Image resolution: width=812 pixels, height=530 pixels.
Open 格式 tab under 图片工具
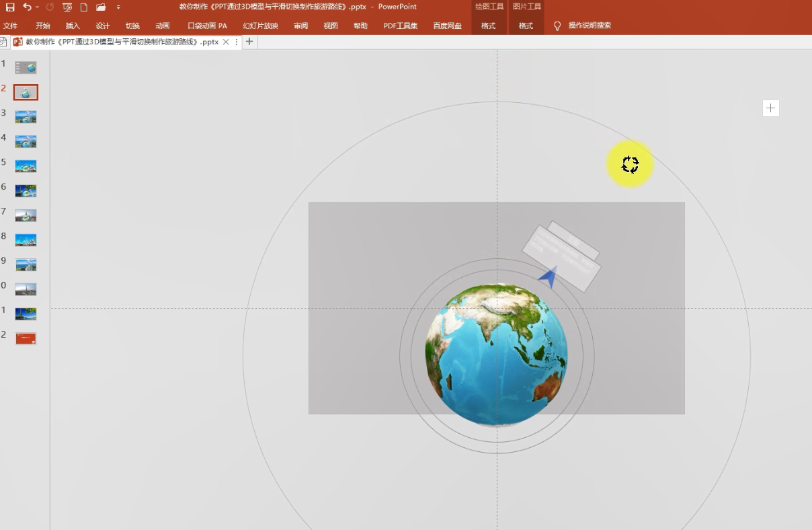[x=526, y=26]
